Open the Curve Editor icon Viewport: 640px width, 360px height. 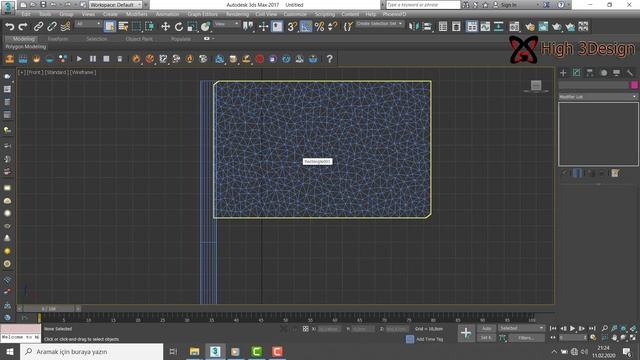click(485, 27)
